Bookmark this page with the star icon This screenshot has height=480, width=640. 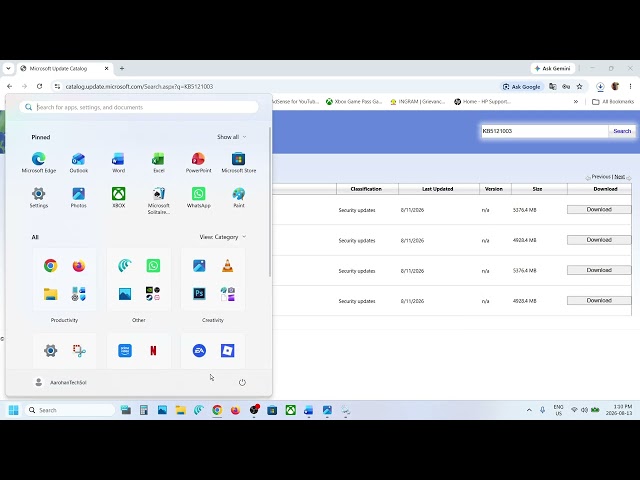(579, 87)
